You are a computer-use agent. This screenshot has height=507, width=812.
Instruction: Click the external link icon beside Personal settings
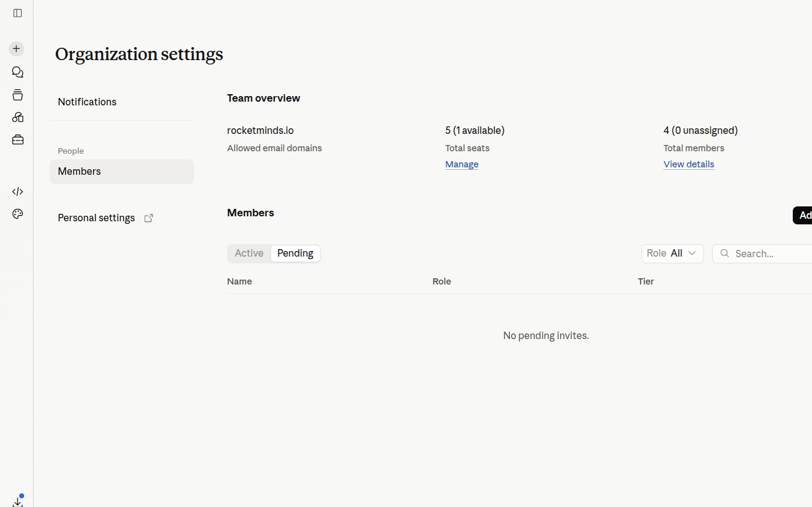(x=149, y=218)
